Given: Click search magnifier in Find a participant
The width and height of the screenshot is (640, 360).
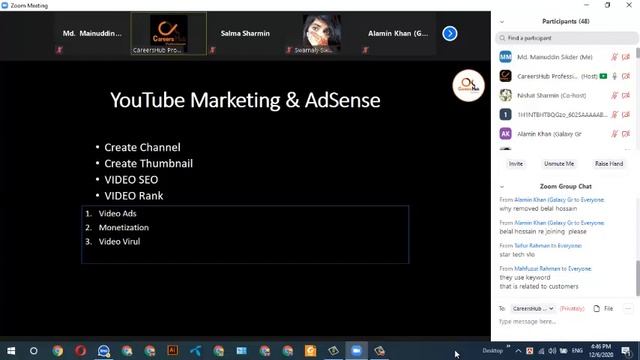Looking at the screenshot, I should [x=502, y=38].
